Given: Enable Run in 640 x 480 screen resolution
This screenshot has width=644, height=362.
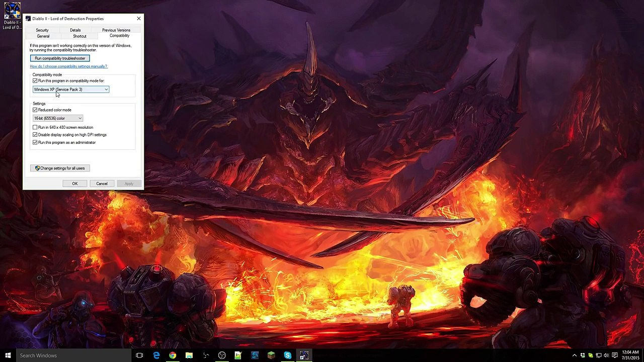Looking at the screenshot, I should click(35, 128).
